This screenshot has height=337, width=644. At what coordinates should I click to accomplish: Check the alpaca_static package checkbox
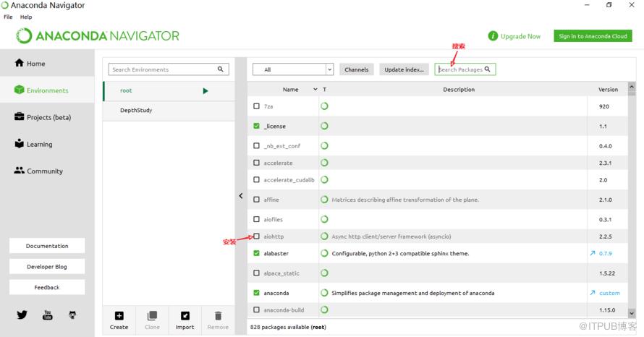257,273
